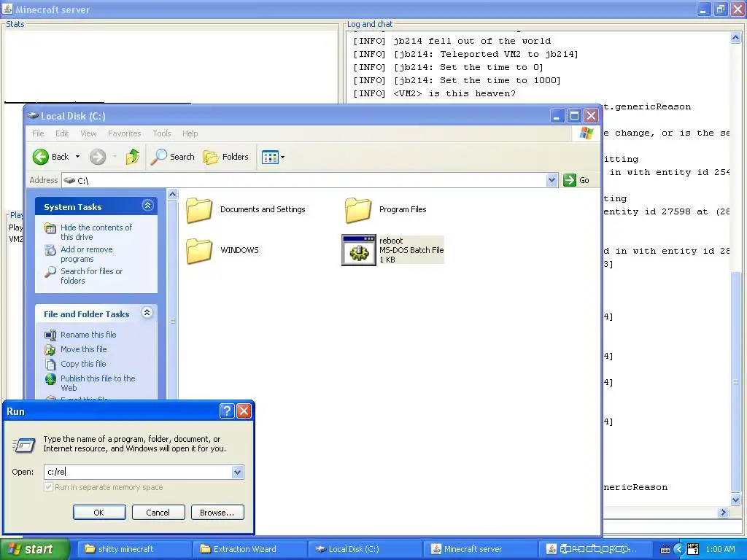Click the Rename this file icon
Image resolution: width=747 pixels, height=560 pixels.
pyautogui.click(x=50, y=335)
